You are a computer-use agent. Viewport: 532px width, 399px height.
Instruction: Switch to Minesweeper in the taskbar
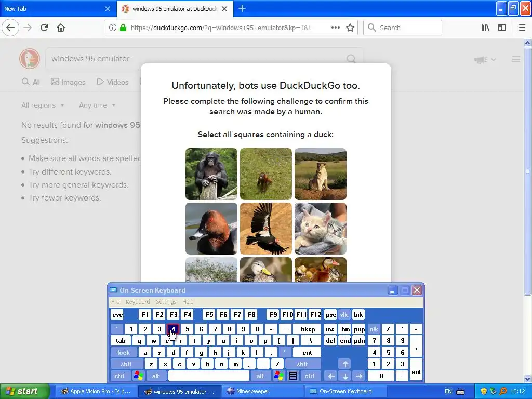262,391
